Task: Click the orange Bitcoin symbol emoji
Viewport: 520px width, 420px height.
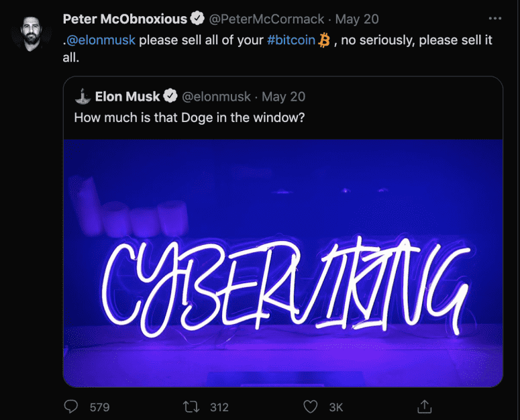Action: tap(325, 40)
